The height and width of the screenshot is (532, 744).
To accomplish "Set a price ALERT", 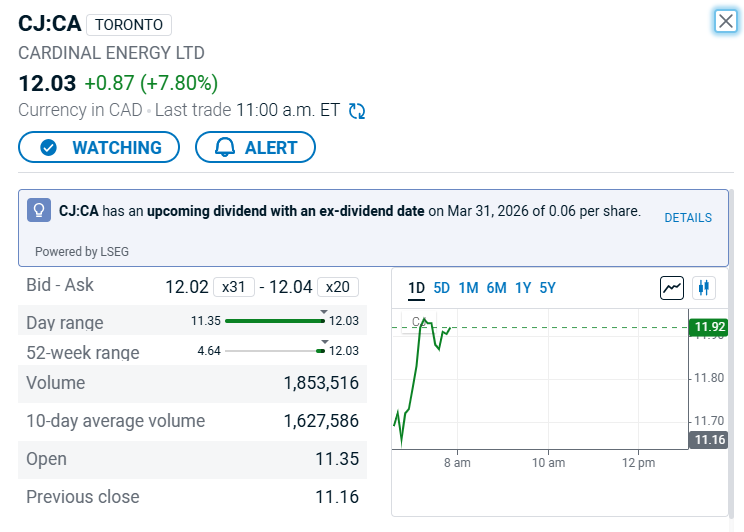I will pos(255,147).
